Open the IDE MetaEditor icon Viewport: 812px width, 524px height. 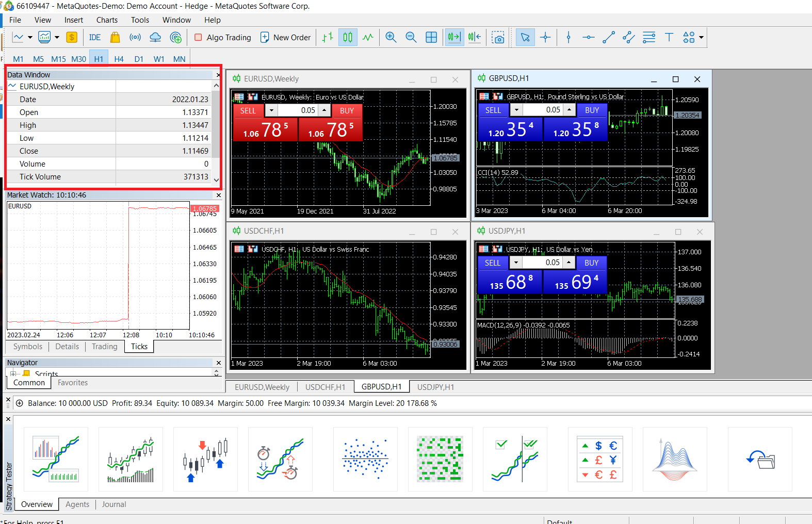pos(94,37)
